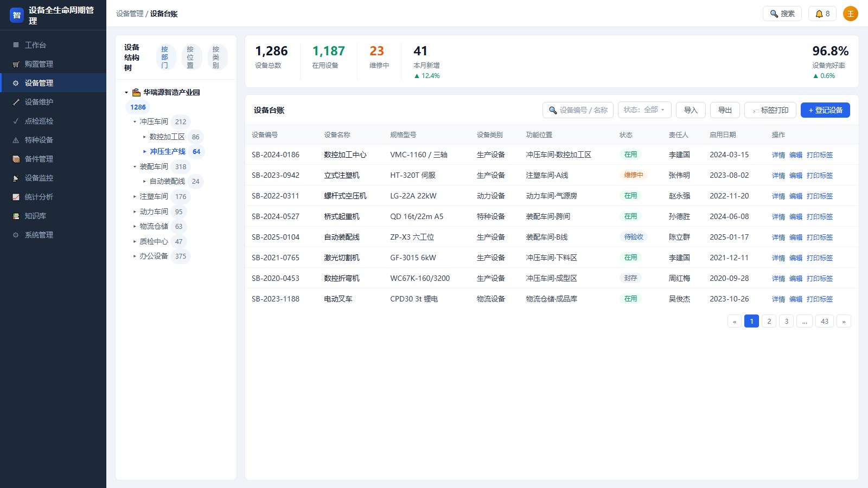Click the 工作台 sidebar icon
Screen dimensions: 868x488
(16, 45)
